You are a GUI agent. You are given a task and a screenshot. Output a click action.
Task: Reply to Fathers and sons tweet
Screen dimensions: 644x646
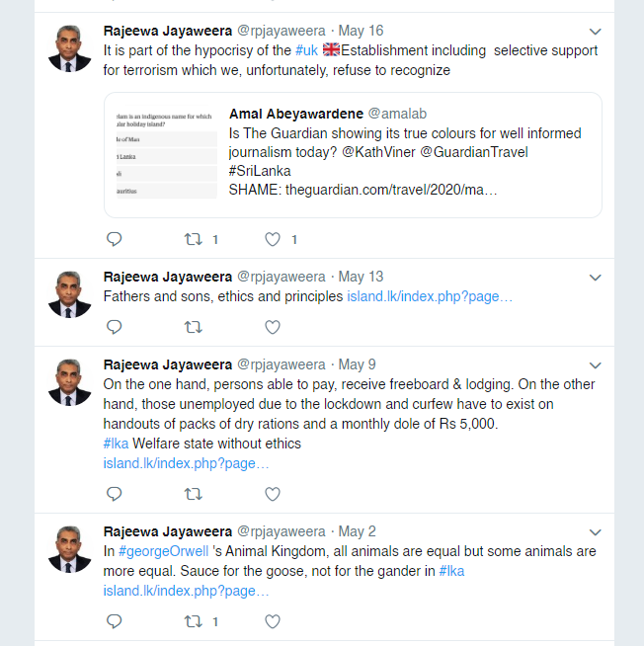click(x=115, y=327)
